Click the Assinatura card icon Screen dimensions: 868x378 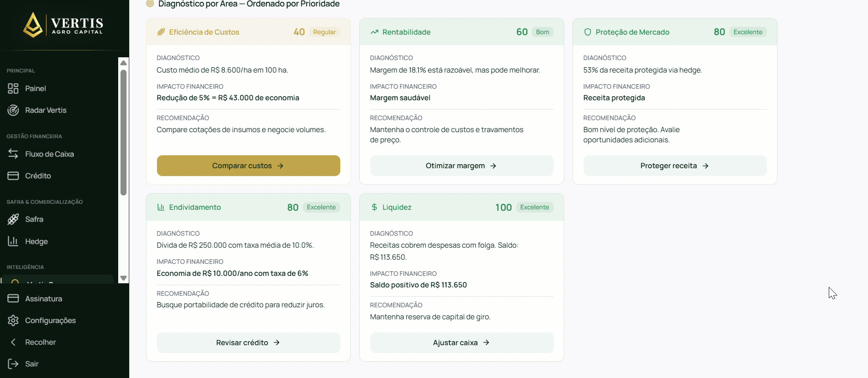13,299
